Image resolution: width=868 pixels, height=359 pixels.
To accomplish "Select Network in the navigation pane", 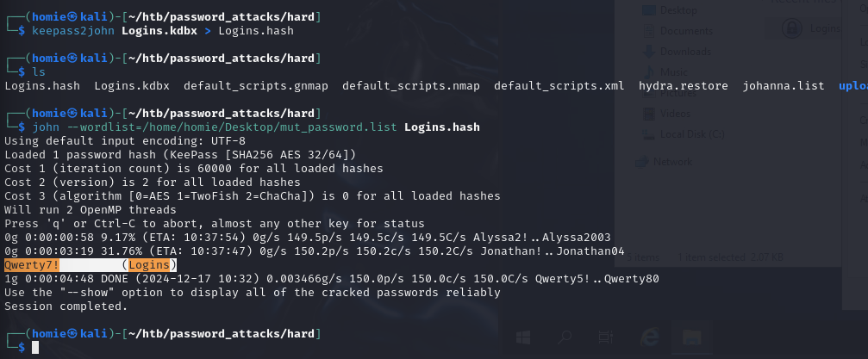I will 672,161.
